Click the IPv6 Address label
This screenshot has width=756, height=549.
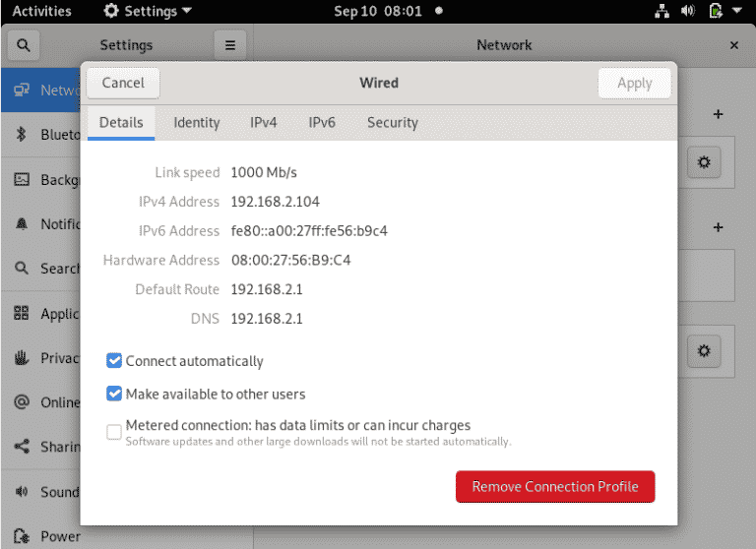[179, 231]
